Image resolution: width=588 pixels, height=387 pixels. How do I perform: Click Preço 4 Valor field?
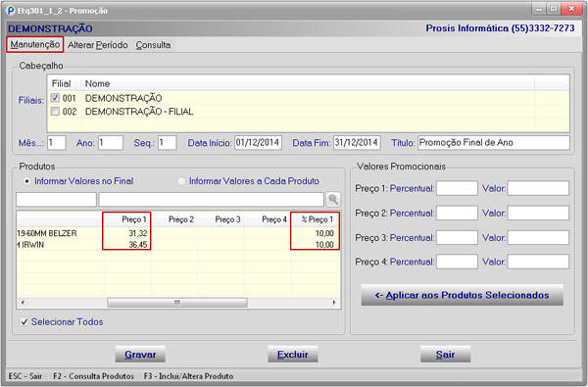[x=538, y=262]
